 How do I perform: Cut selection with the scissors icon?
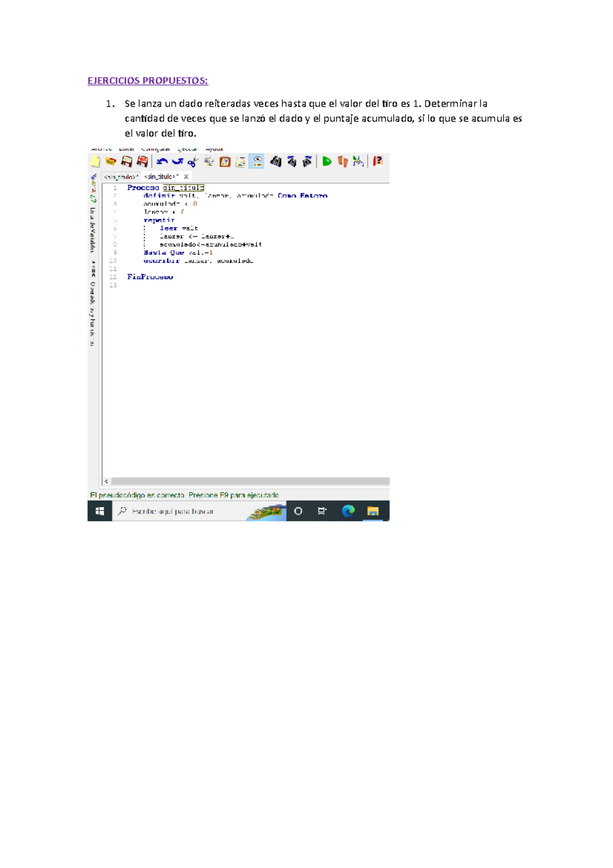(193, 162)
